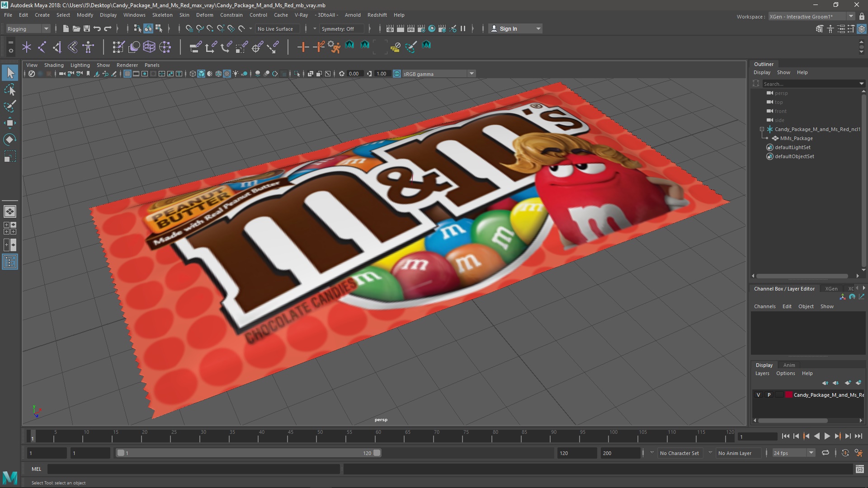Click the Save Scene icon
Image resolution: width=868 pixels, height=488 pixels.
[87, 28]
